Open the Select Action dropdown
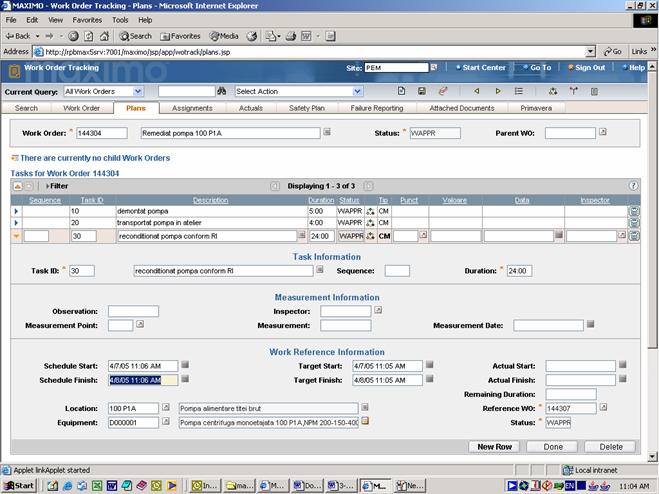The height and width of the screenshot is (494, 659). (x=357, y=91)
